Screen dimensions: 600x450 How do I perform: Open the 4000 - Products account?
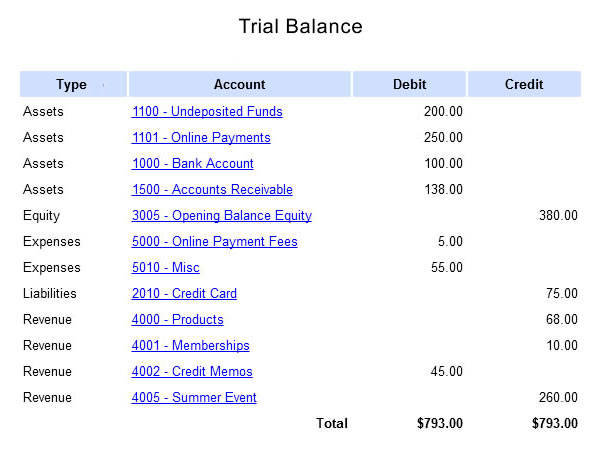pyautogui.click(x=178, y=320)
